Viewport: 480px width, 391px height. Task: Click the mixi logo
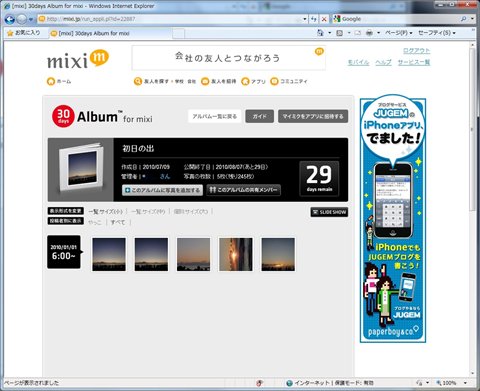click(78, 59)
